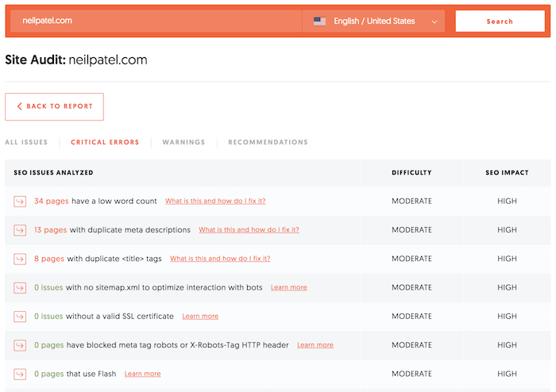Click the '34 pages' count text
556x392 pixels.
52,201
